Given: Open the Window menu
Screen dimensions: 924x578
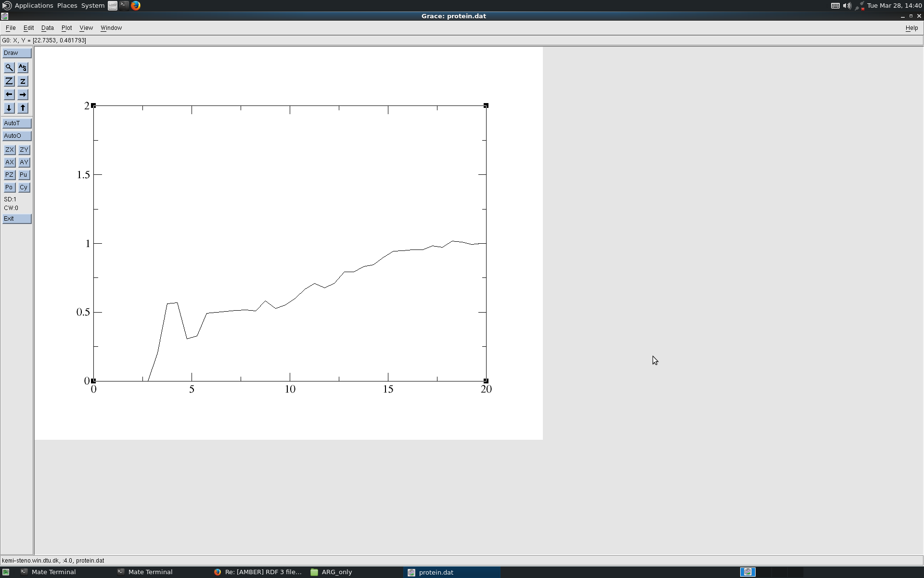Looking at the screenshot, I should (111, 28).
